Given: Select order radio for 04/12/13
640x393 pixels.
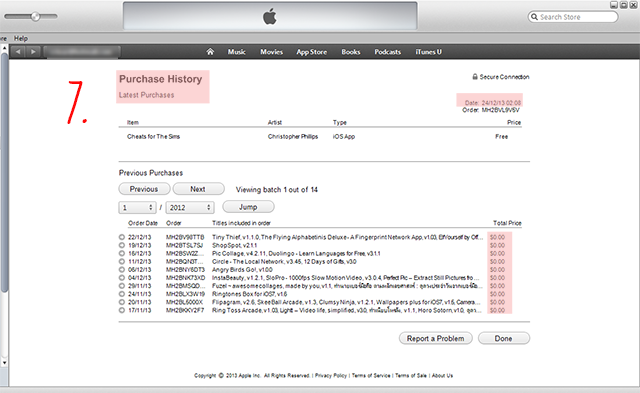Looking at the screenshot, I should tap(122, 278).
